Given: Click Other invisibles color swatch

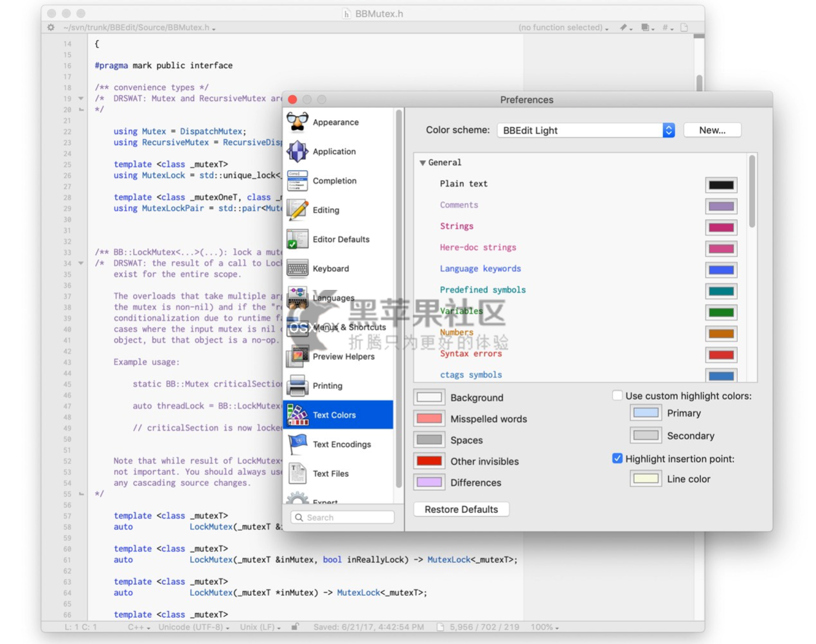Looking at the screenshot, I should (429, 461).
